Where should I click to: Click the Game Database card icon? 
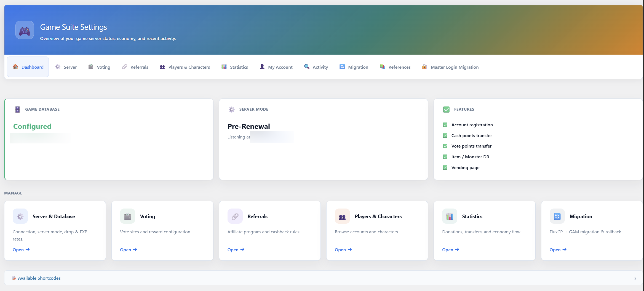pyautogui.click(x=17, y=110)
